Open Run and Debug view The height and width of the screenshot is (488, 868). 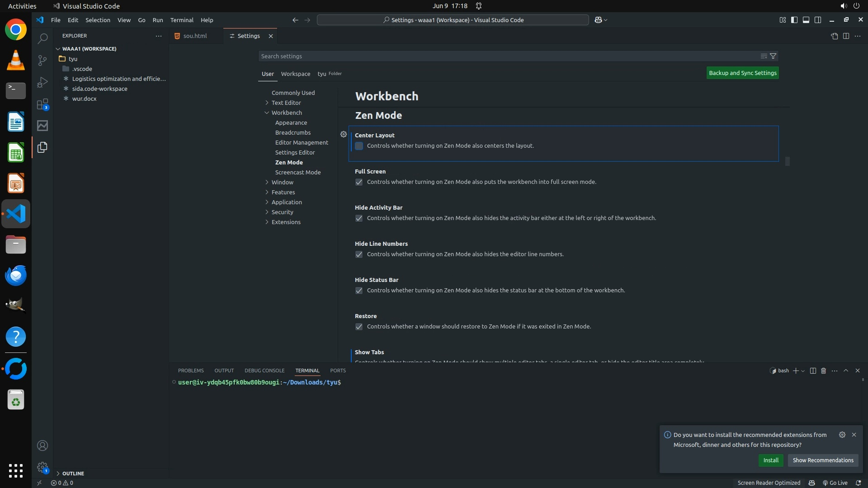[42, 82]
